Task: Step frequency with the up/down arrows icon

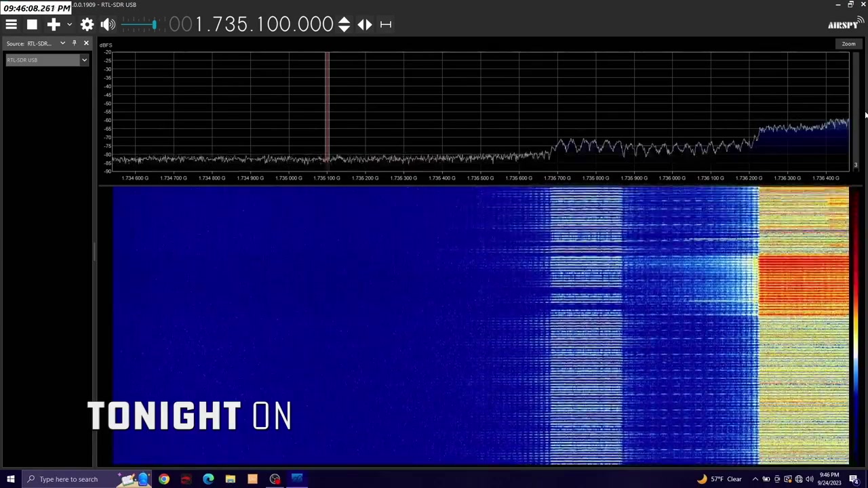Action: pos(344,24)
